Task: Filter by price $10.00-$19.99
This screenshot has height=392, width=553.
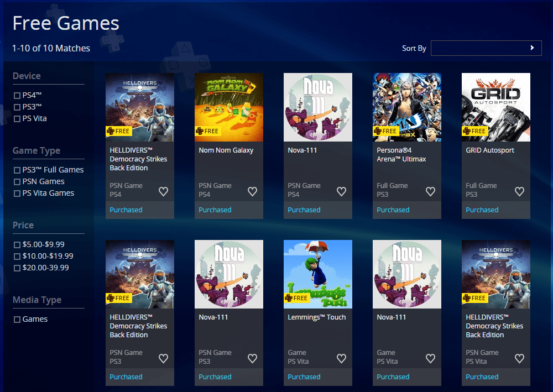Action: (17, 257)
